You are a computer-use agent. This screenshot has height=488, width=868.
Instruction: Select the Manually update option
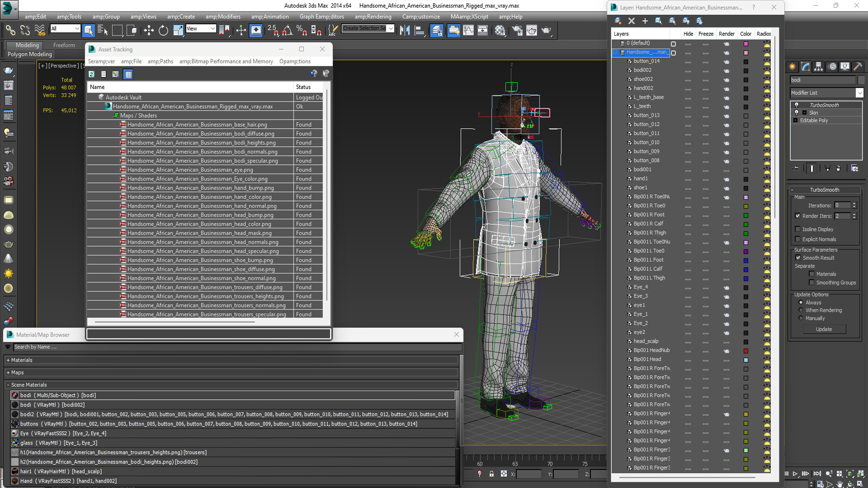[801, 318]
